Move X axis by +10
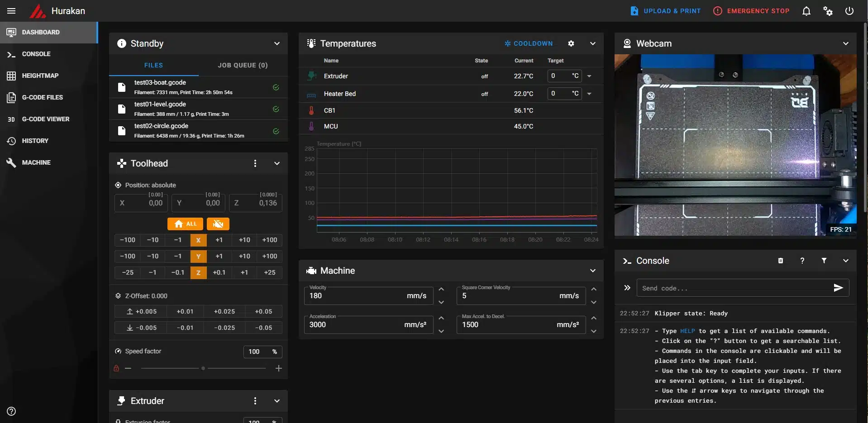 [x=244, y=240]
